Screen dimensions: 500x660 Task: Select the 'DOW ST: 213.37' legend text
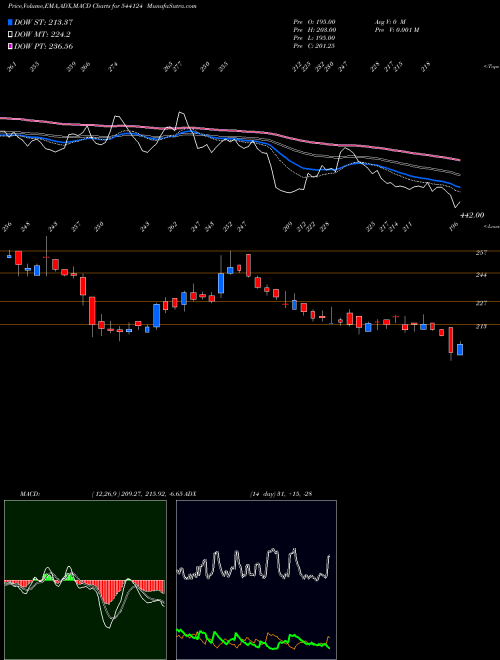pos(44,22)
